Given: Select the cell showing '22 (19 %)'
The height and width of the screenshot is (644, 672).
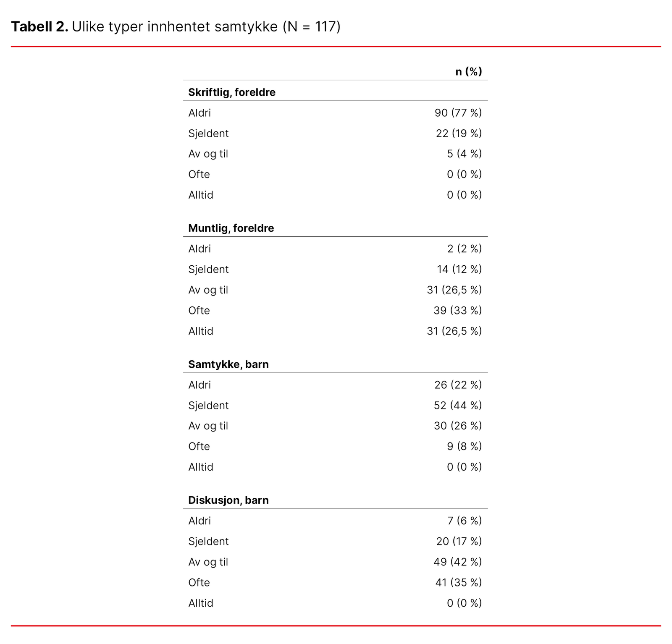Looking at the screenshot, I should coord(459,134).
